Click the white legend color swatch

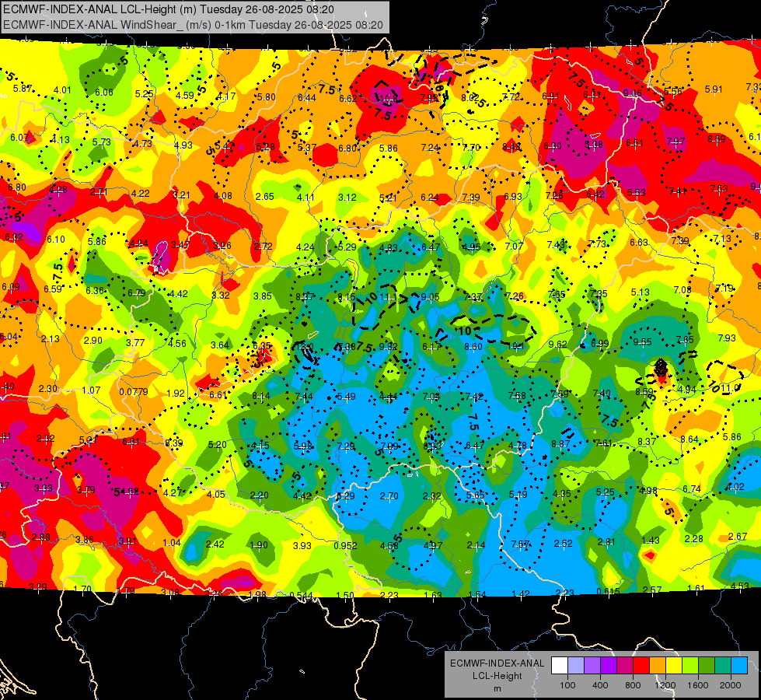560,666
